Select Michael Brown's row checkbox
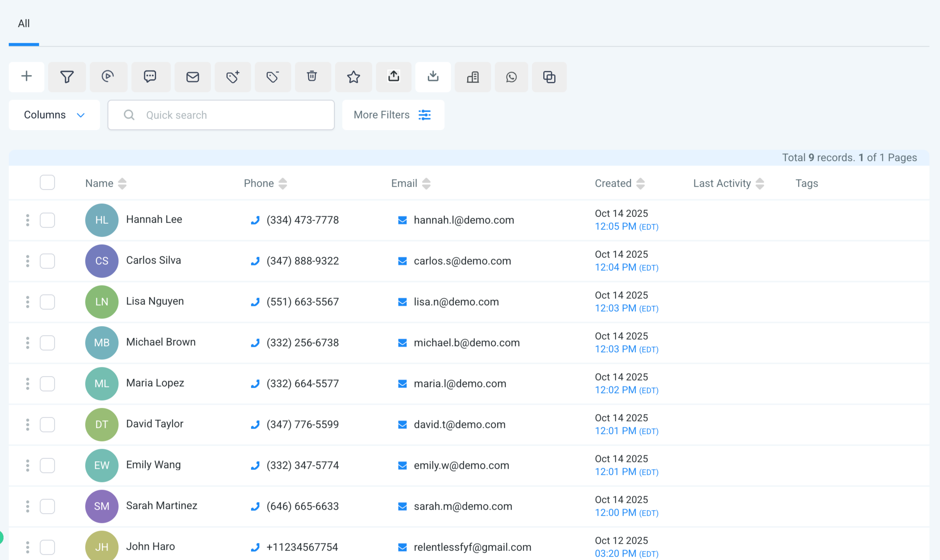This screenshot has width=940, height=560. 47,343
